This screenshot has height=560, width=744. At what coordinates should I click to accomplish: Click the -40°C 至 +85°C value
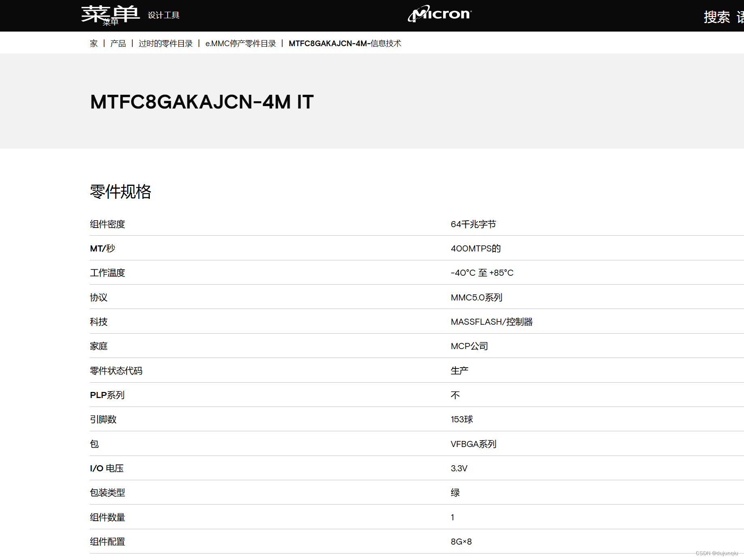point(482,273)
